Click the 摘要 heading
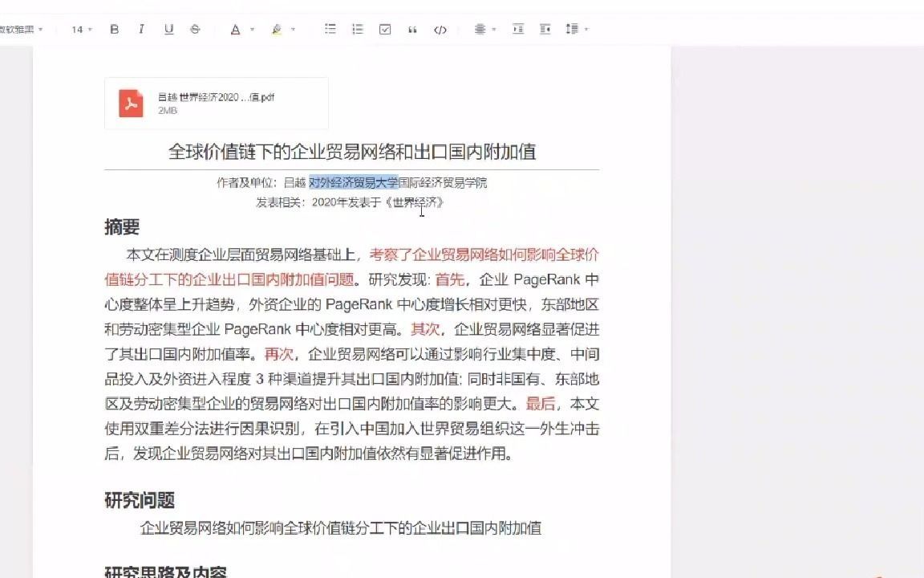924x578 pixels. coord(122,227)
